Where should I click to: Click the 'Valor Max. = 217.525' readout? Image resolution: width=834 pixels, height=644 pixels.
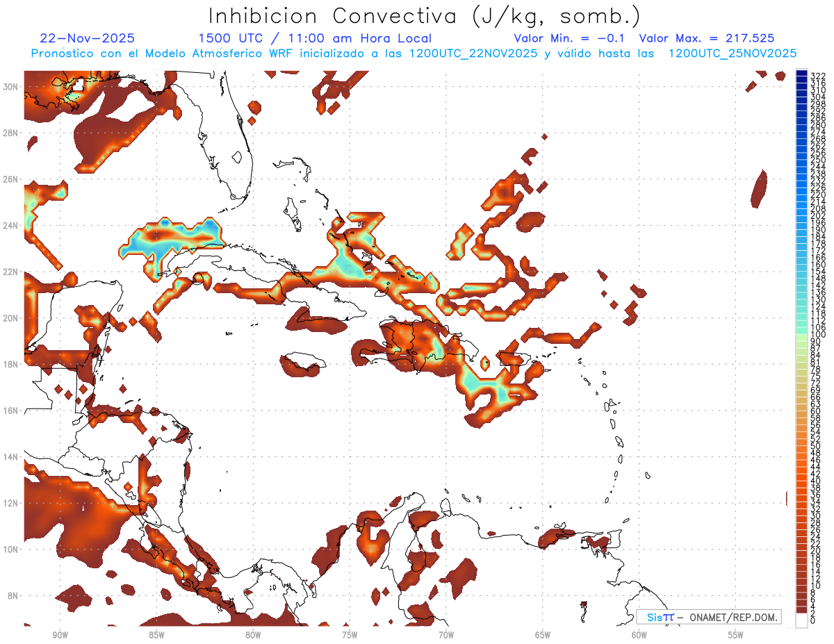(707, 38)
